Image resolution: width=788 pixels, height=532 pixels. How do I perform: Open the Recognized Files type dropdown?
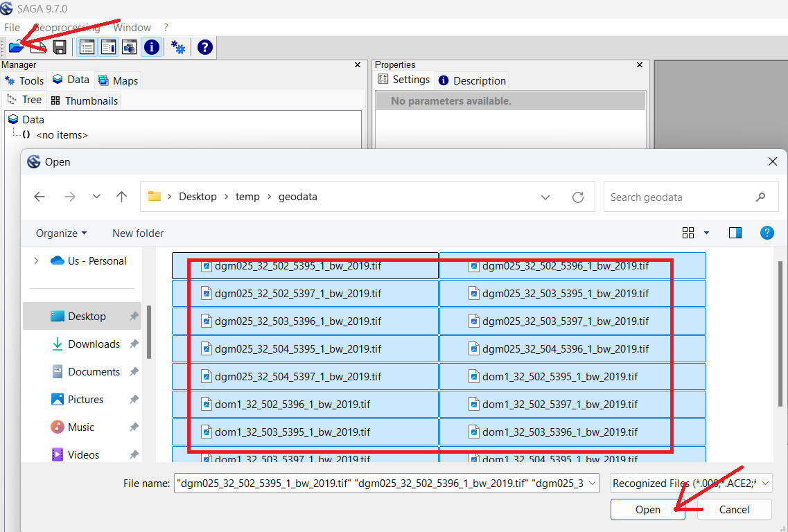[690, 484]
